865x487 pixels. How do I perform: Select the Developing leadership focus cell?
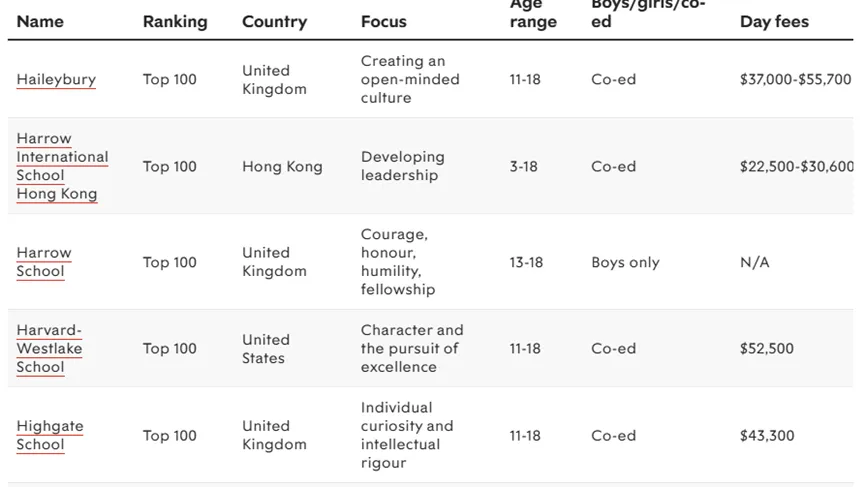pyautogui.click(x=403, y=166)
